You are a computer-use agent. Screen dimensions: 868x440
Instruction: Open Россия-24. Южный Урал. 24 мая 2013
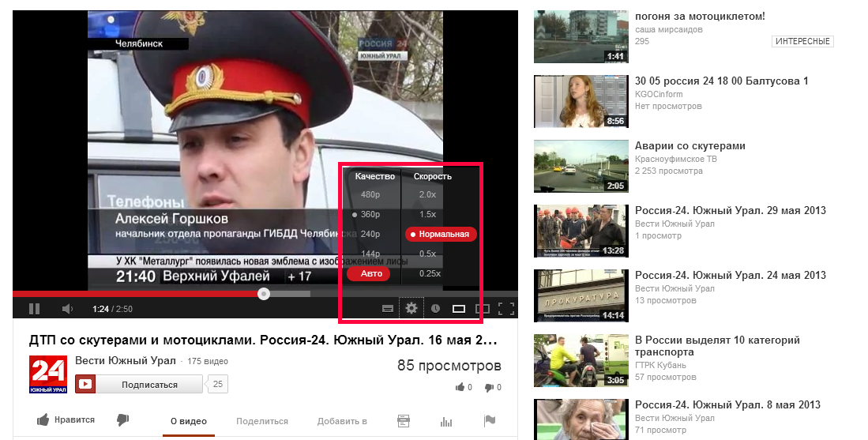click(730, 275)
